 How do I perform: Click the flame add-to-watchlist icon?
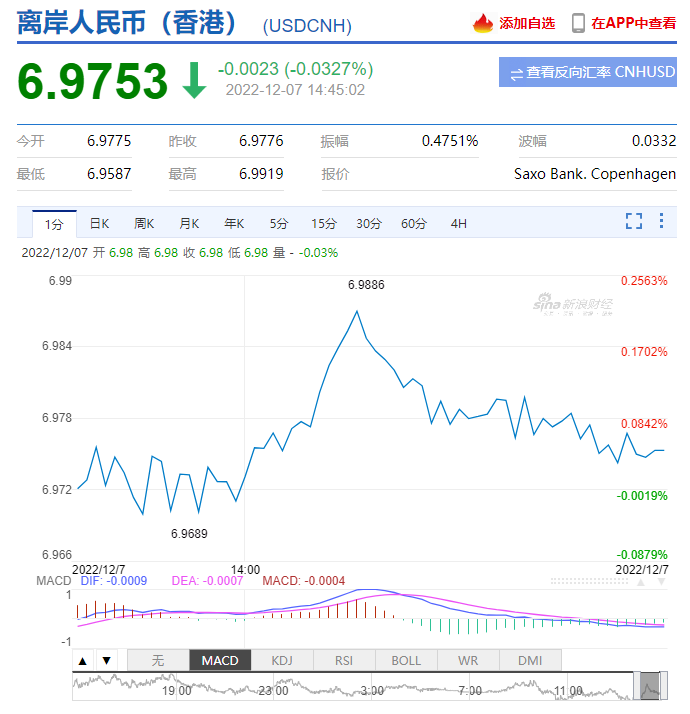click(x=483, y=23)
